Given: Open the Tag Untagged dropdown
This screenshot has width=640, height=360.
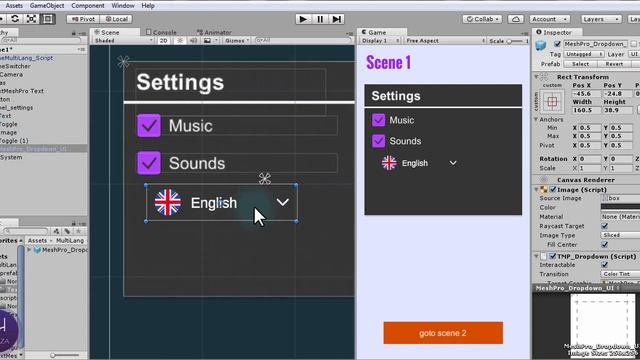Looking at the screenshot, I should (x=584, y=54).
